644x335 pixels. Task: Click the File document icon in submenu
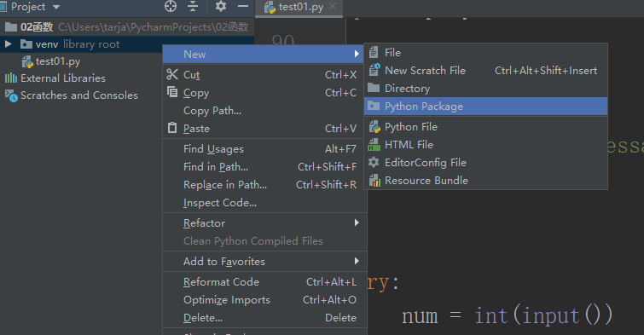pyautogui.click(x=374, y=52)
